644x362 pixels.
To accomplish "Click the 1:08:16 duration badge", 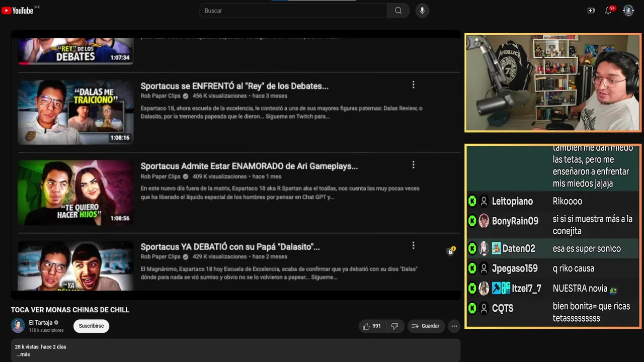I will (120, 137).
